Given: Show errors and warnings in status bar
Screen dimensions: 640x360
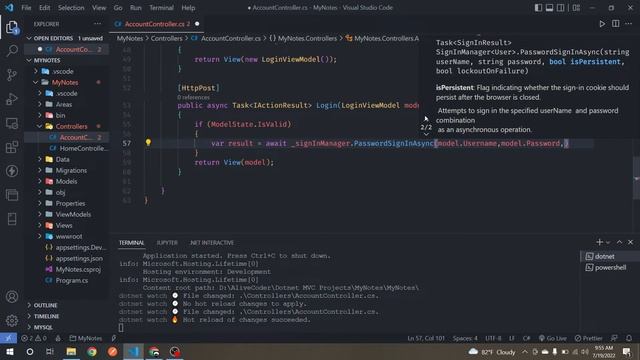Looking at the screenshot, I should 34,338.
